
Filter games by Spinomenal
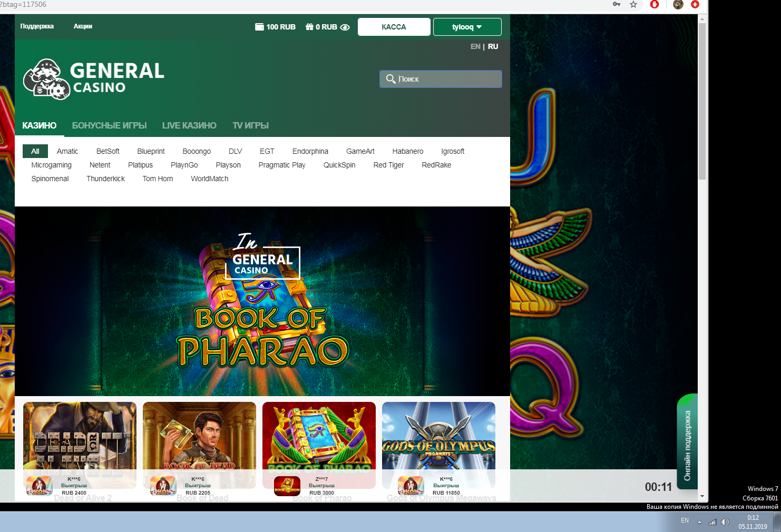(50, 179)
